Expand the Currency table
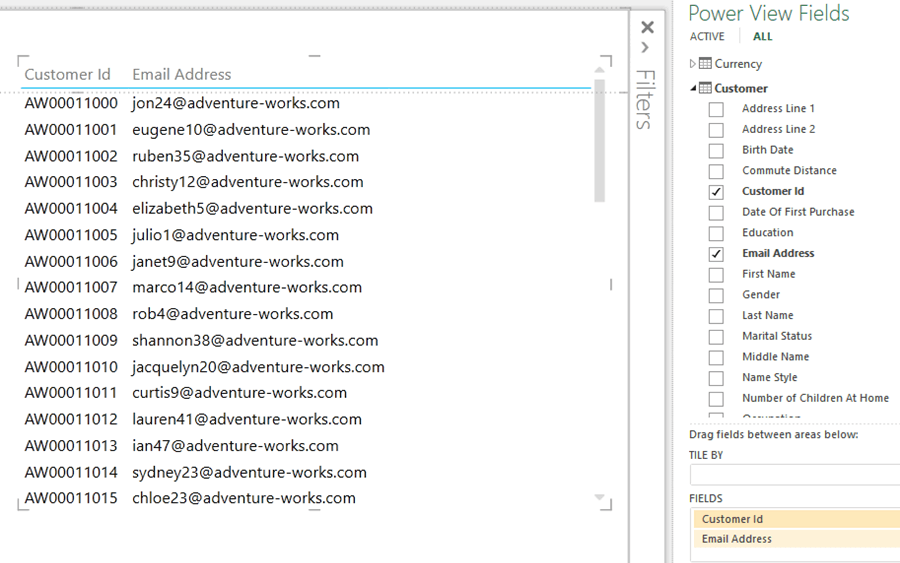The height and width of the screenshot is (563, 900). coord(692,64)
